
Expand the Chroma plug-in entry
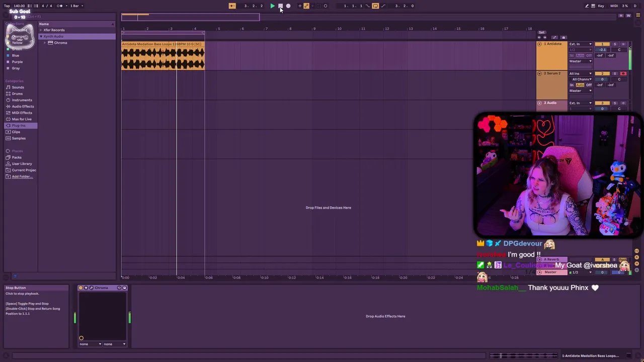[45, 43]
